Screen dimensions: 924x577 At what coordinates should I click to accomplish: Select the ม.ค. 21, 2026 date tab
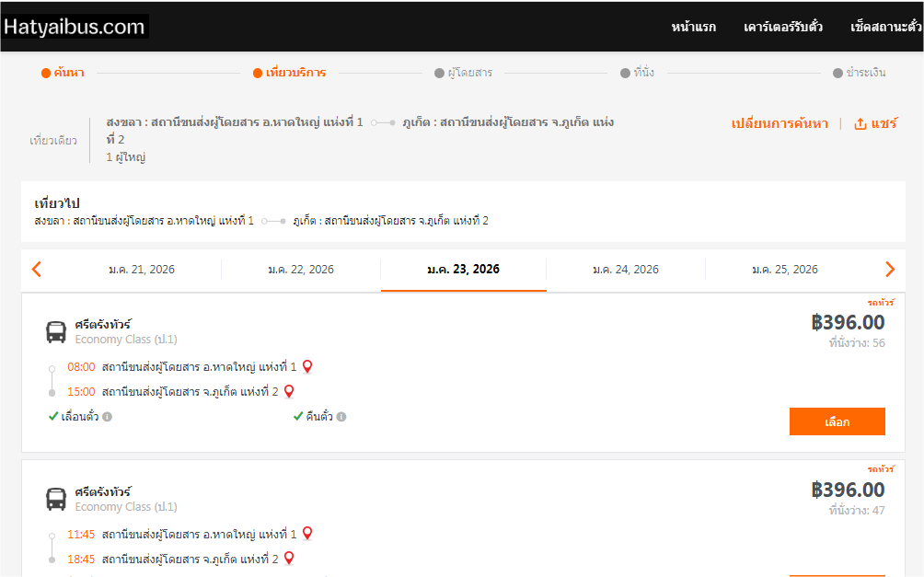[141, 270]
